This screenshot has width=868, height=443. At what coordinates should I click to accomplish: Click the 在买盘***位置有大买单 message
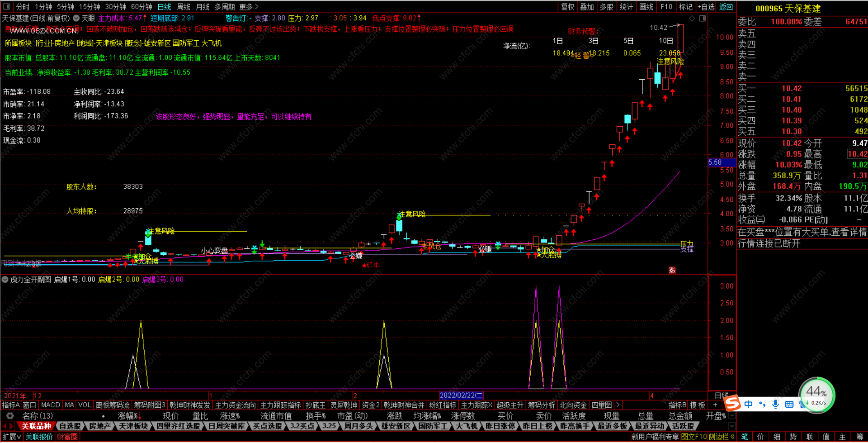802,232
